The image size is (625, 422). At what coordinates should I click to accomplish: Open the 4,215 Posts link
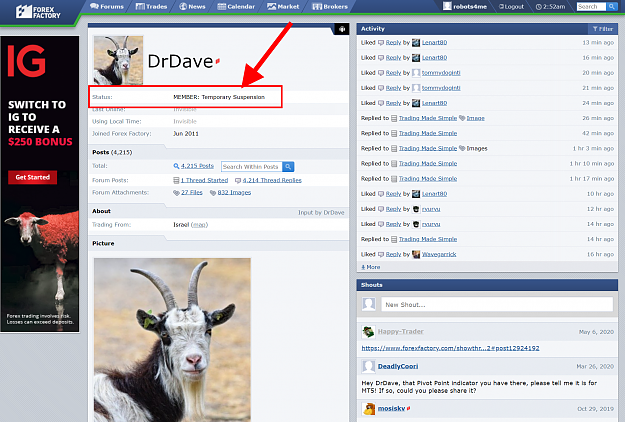coord(197,166)
